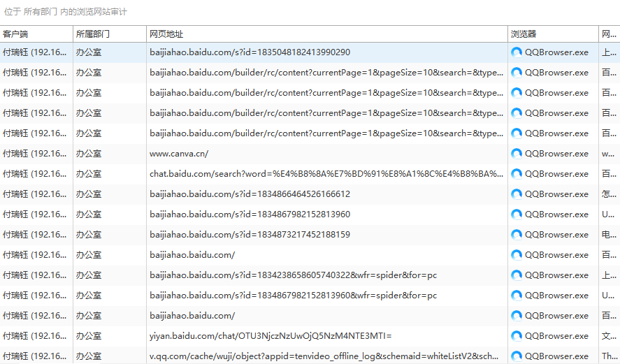The image size is (620, 364).
Task: Click 办公室 in the v.qq.com row
Action: point(89,356)
